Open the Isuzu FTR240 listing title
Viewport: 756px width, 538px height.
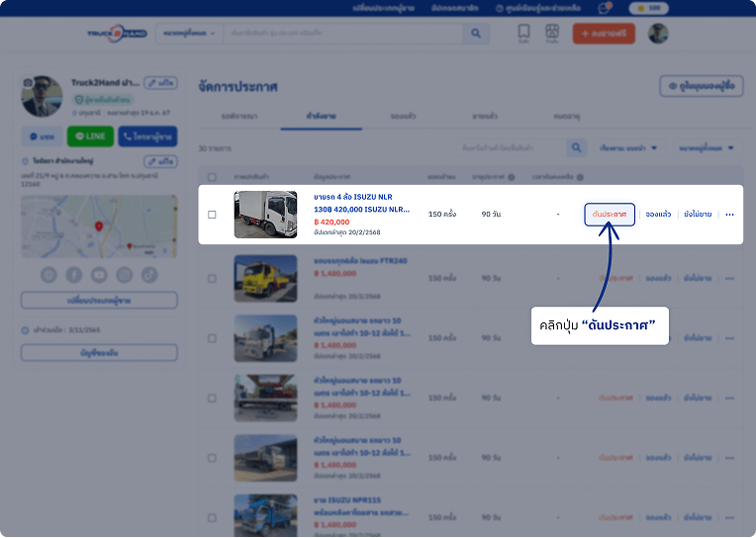360,261
